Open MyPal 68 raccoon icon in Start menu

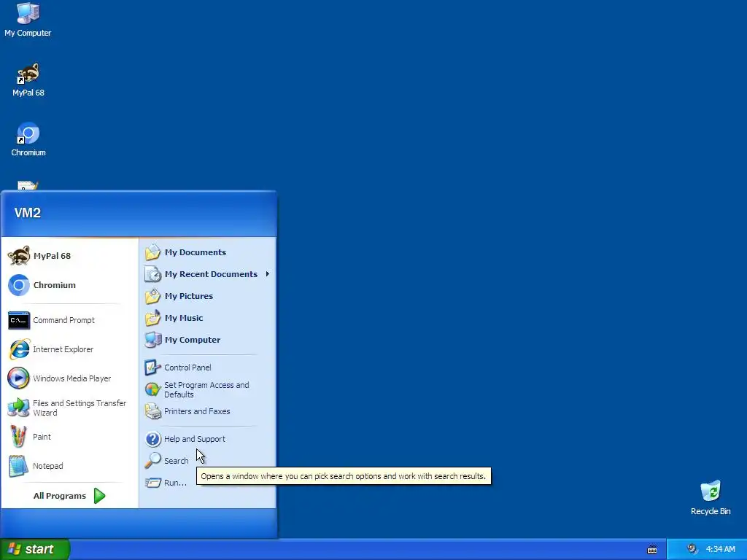[19, 256]
